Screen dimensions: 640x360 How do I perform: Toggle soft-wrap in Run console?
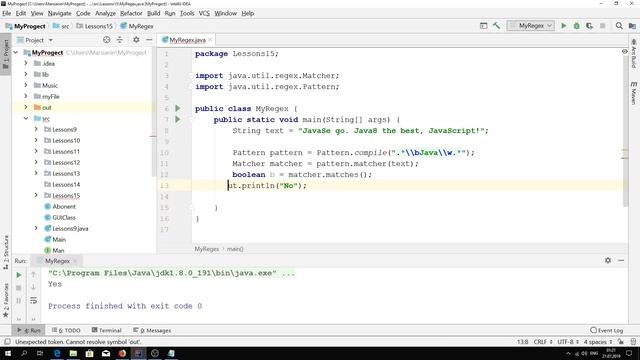(33, 300)
